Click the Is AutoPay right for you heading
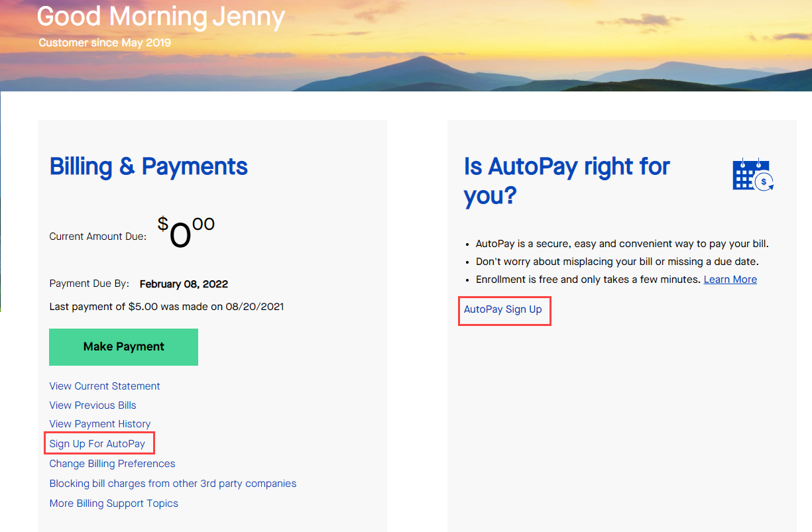Screen dimensions: 812x532 (x=566, y=180)
